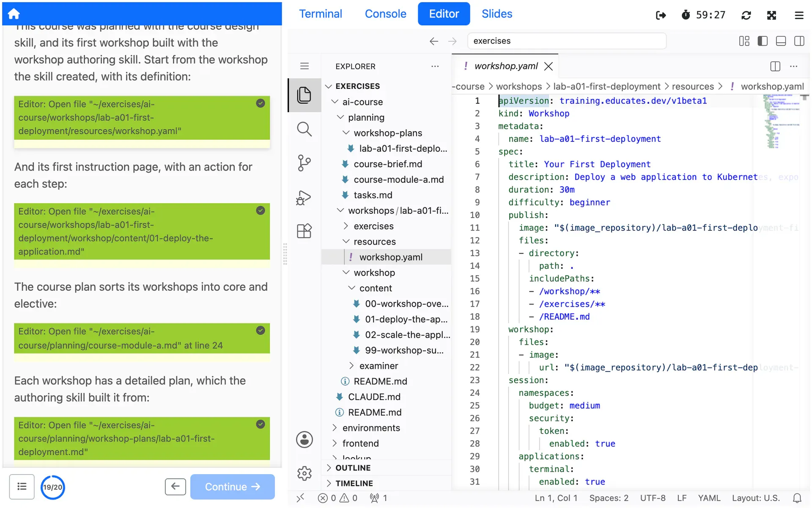Viewport: 812px width, 508px height.
Task: Click action to open course-module-a.md at line 24
Action: pyautogui.click(x=142, y=338)
